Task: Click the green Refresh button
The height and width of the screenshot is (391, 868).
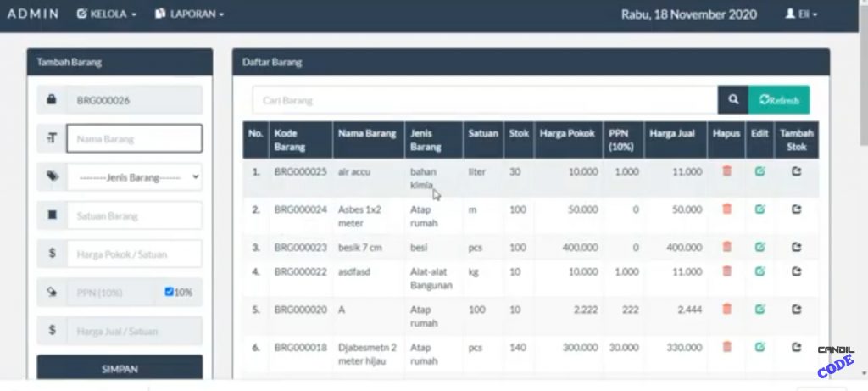Action: (778, 100)
